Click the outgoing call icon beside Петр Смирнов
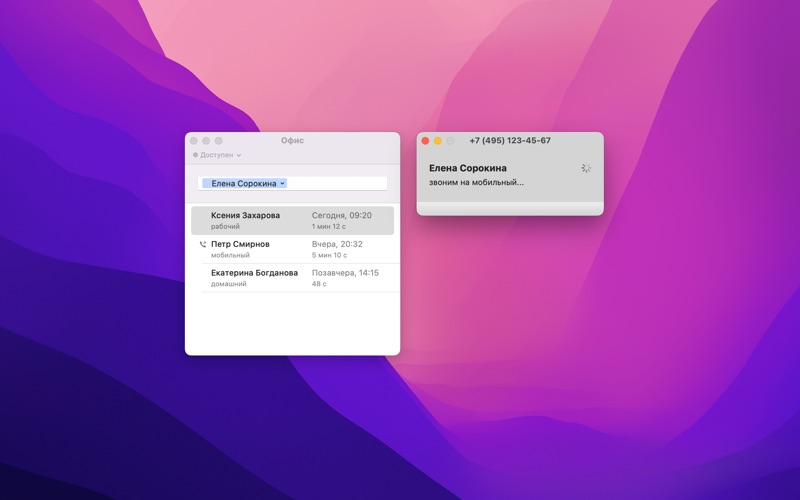 click(203, 244)
